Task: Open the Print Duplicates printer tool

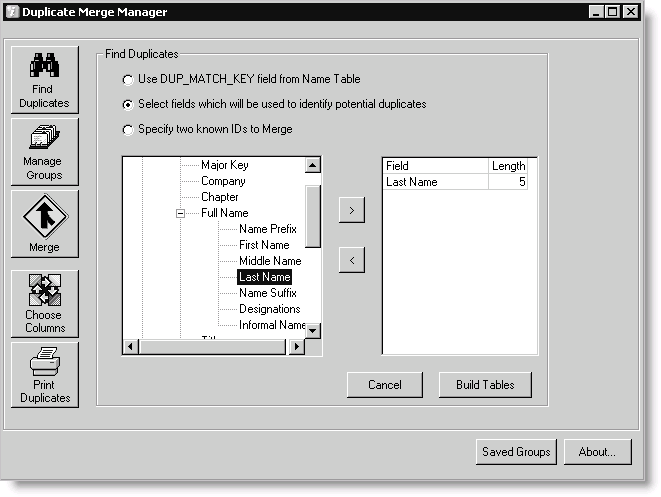Action: click(x=45, y=375)
